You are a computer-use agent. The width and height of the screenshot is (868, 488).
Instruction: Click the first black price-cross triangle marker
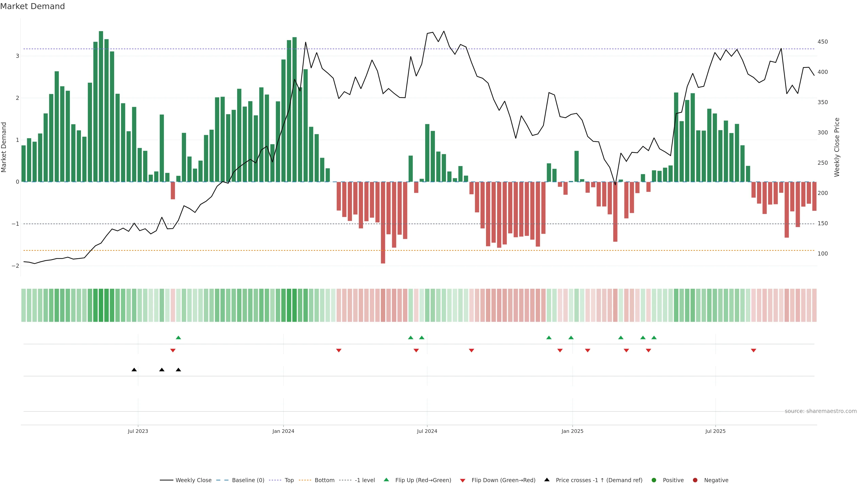click(134, 369)
